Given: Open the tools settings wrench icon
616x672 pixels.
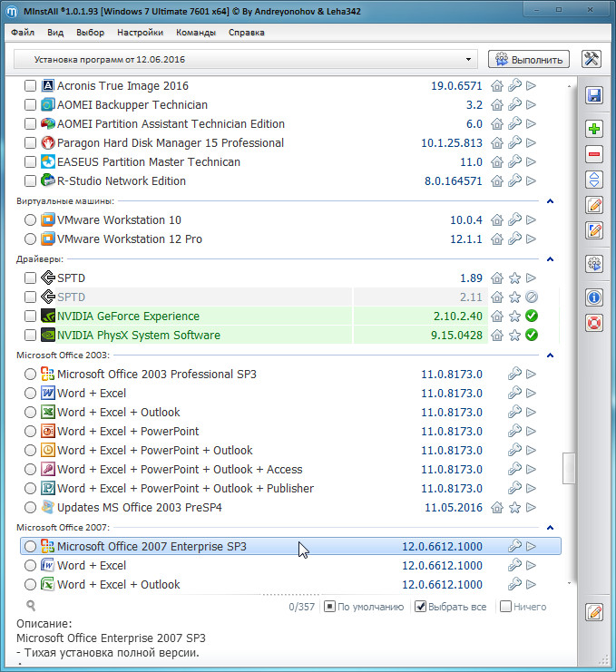Looking at the screenshot, I should pyautogui.click(x=592, y=59).
